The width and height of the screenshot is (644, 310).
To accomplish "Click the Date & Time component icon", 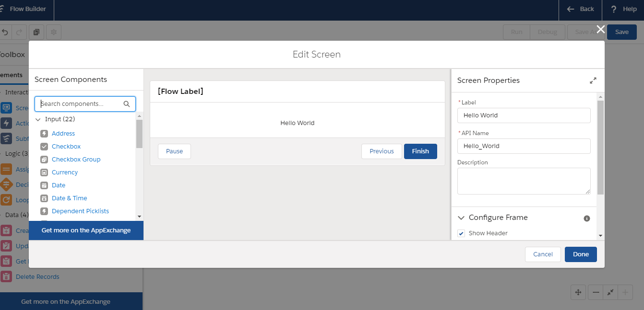I will click(44, 198).
